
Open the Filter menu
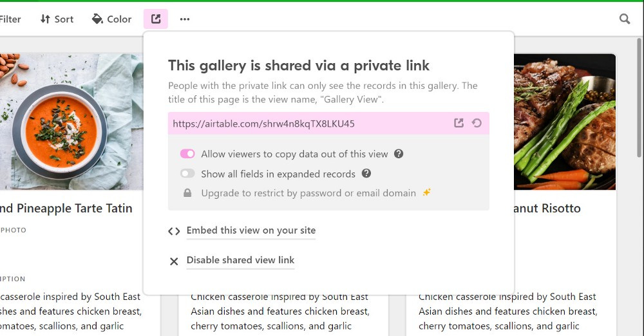click(10, 19)
